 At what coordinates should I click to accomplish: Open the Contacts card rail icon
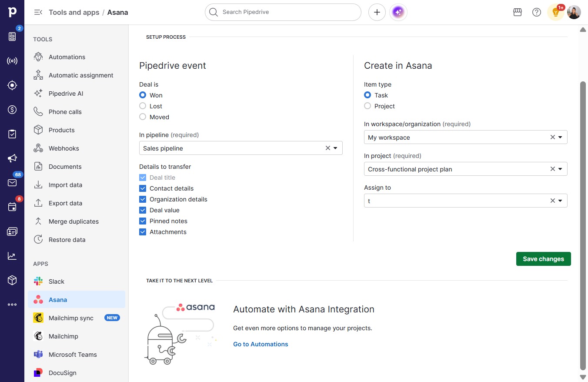(12, 231)
